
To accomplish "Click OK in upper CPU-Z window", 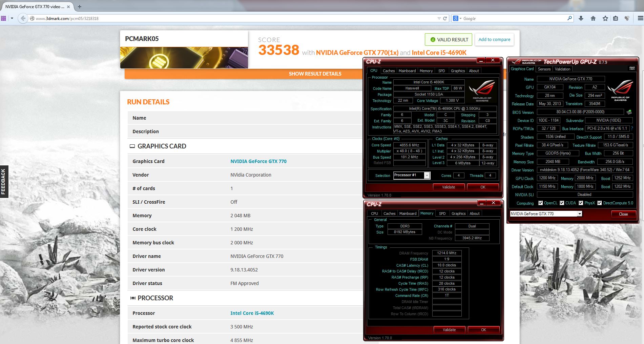I will pyautogui.click(x=483, y=187).
